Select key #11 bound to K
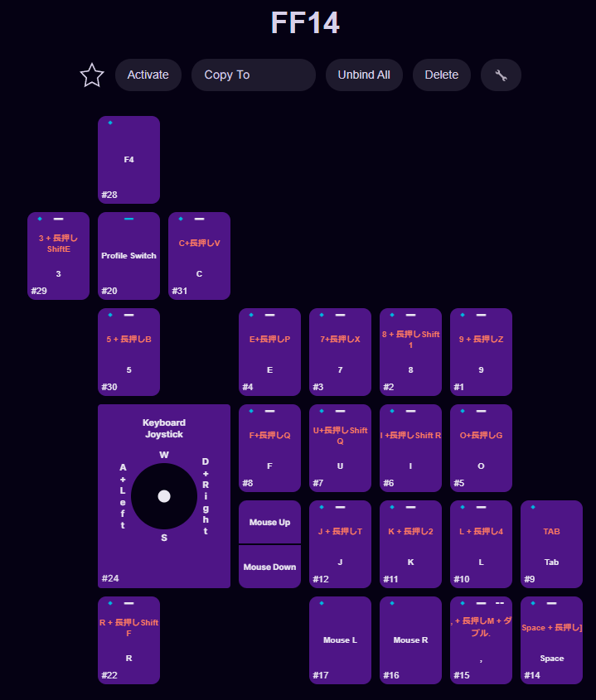Screen dimensions: 596x700 click(x=410, y=544)
